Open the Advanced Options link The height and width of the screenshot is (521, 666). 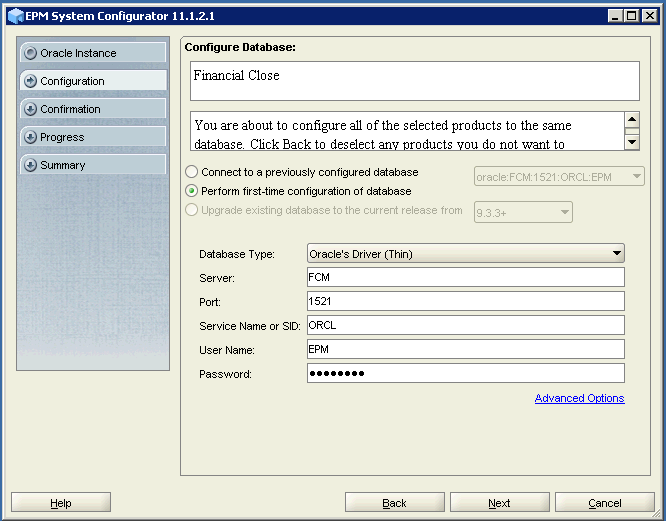pyautogui.click(x=579, y=398)
